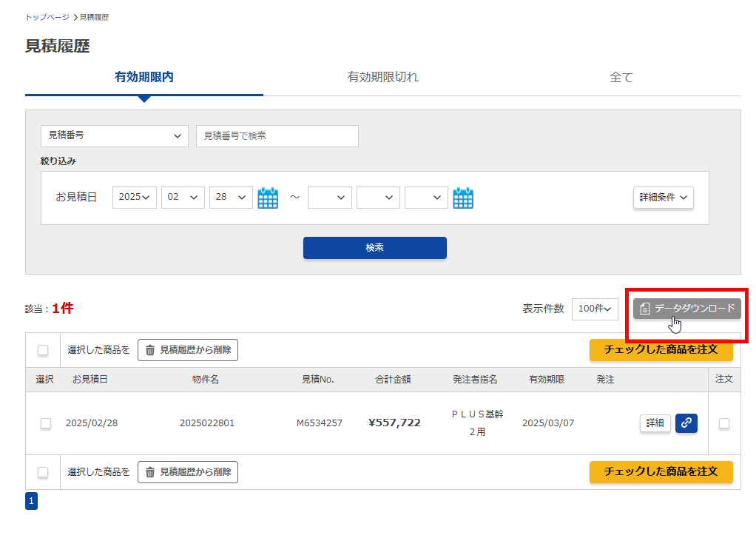The image size is (756, 538).
Task: Tick the select-all checkbox in bottom row
Action: coord(43,472)
